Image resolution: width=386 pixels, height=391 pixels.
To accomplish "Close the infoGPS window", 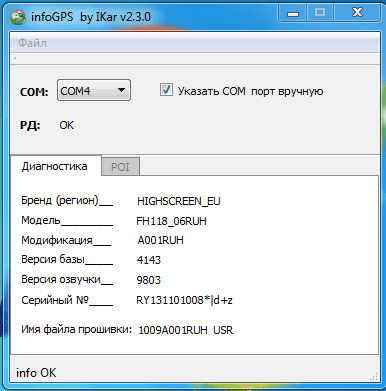I will pyautogui.click(x=357, y=13).
